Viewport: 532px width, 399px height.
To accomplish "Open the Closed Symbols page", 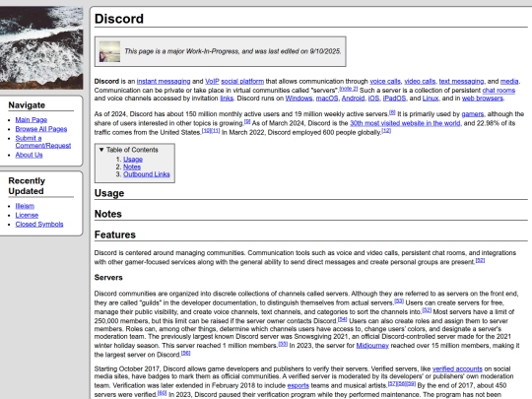I will [39, 225].
